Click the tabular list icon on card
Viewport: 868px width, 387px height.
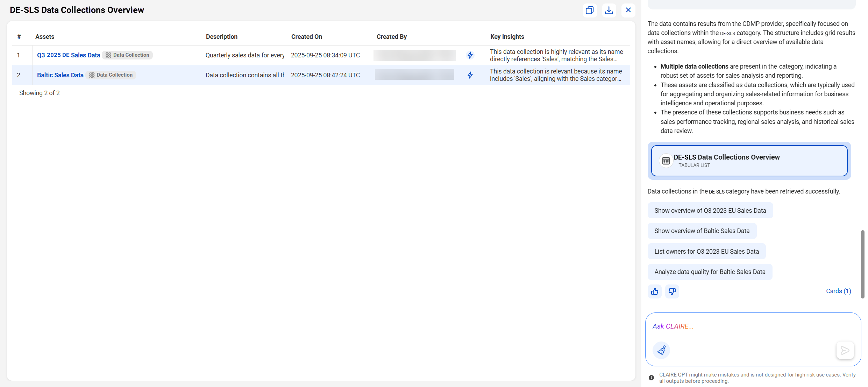click(666, 161)
